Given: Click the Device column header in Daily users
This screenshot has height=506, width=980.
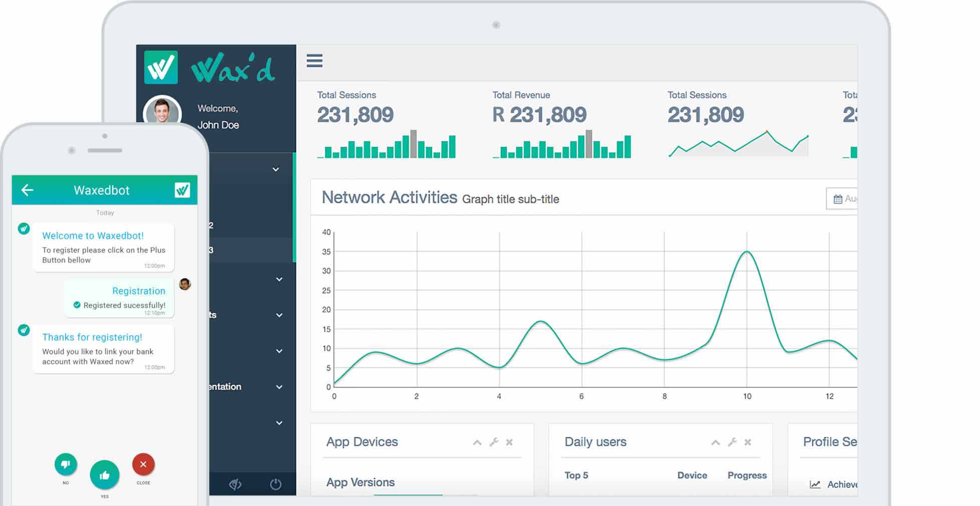Looking at the screenshot, I should pyautogui.click(x=692, y=475).
